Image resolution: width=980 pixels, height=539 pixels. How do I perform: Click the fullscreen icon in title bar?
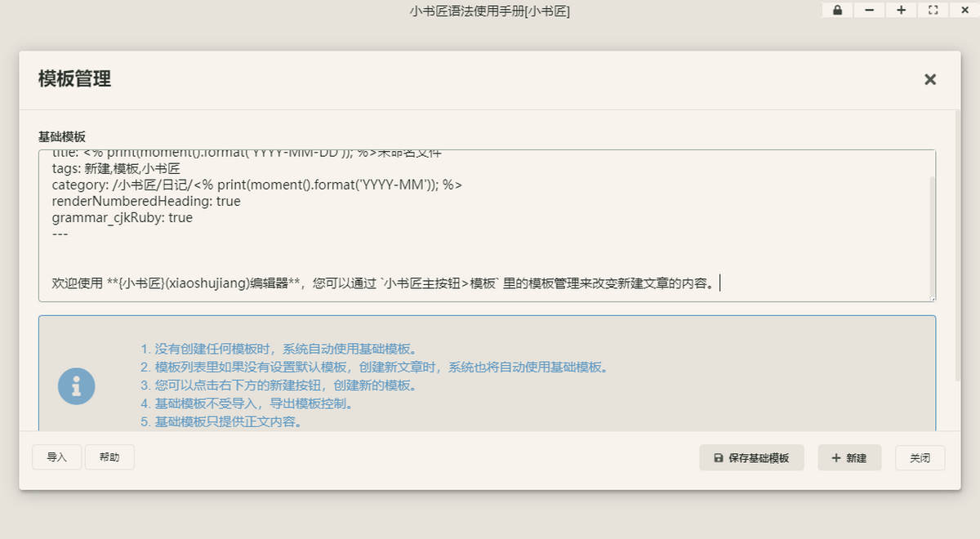933,11
